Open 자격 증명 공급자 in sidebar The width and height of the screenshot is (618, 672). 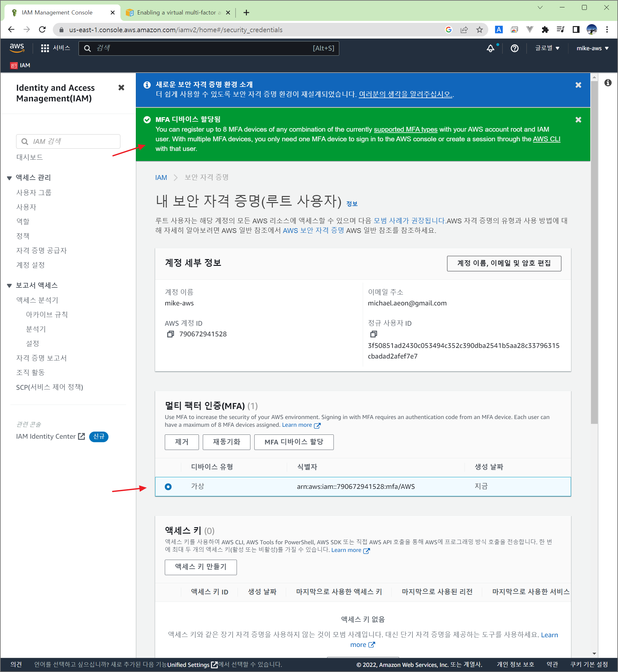(x=42, y=250)
